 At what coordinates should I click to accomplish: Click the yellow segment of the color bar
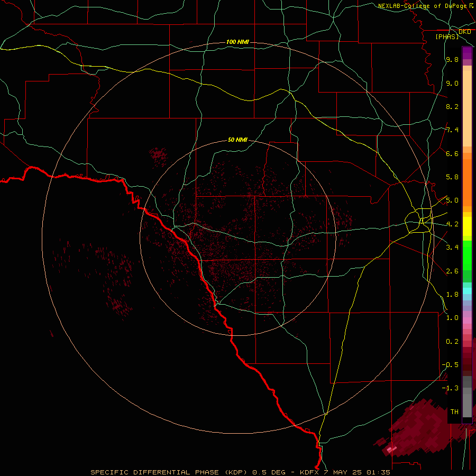[x=467, y=226]
